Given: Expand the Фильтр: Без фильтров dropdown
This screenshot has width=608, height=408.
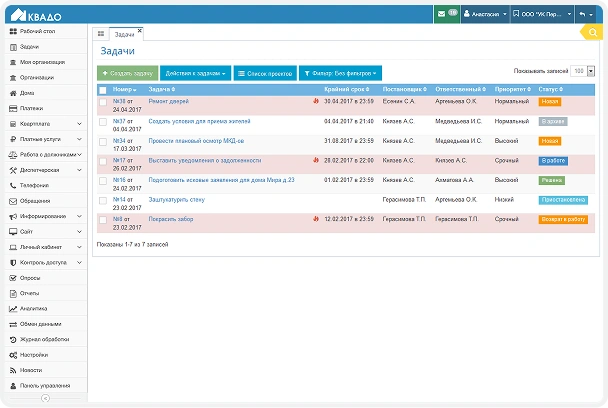Looking at the screenshot, I should click(x=341, y=73).
